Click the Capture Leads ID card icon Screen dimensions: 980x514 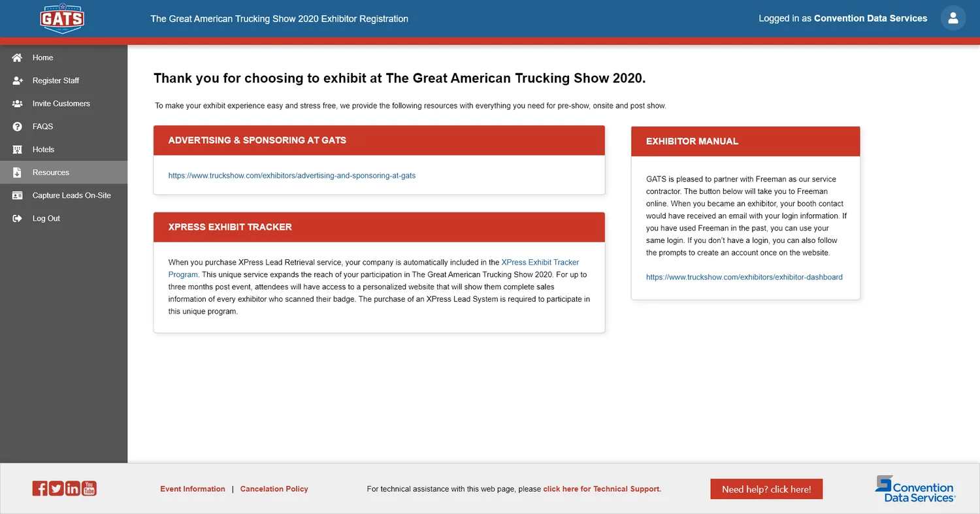point(18,195)
